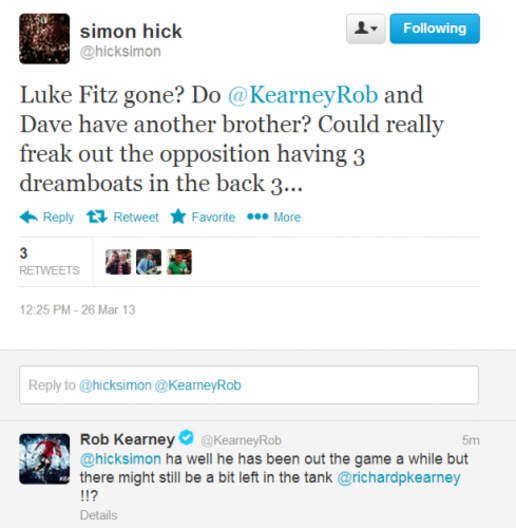Viewport: 516px width, 528px height.
Task: Open the user actions dropdown menu
Action: coord(366,29)
